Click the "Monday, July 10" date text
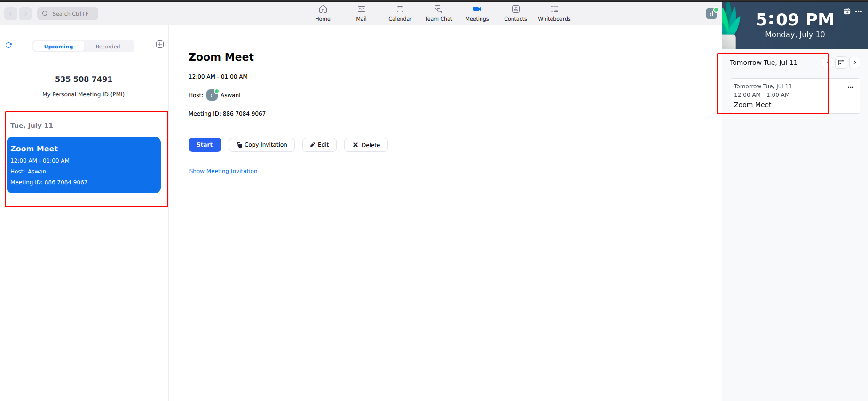Image resolution: width=868 pixels, height=401 pixels. tap(795, 35)
